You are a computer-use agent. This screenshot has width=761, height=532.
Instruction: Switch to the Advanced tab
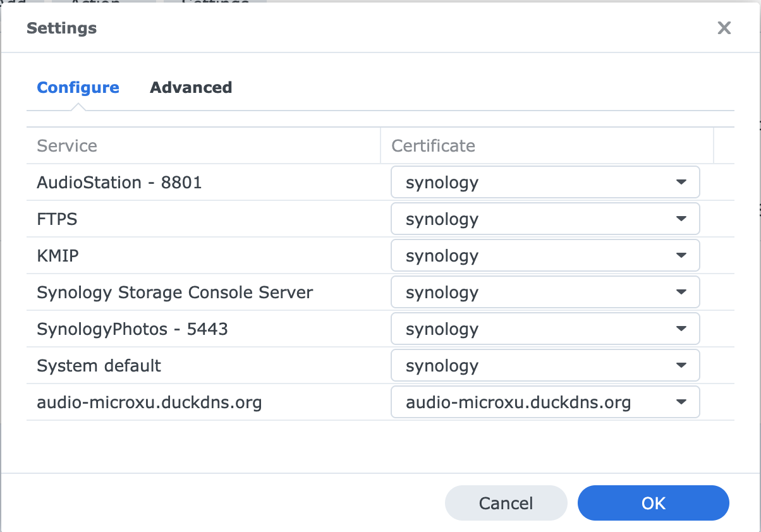191,88
